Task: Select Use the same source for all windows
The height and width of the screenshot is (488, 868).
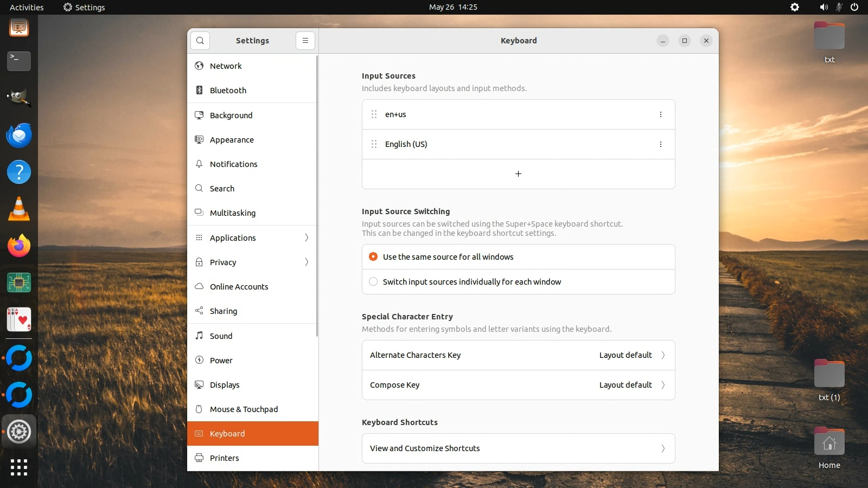Action: click(x=373, y=257)
